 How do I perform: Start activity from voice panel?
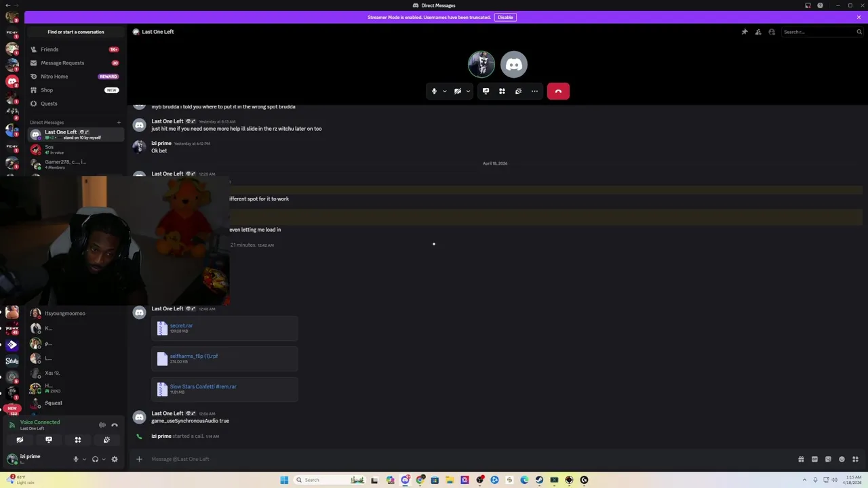(x=78, y=440)
